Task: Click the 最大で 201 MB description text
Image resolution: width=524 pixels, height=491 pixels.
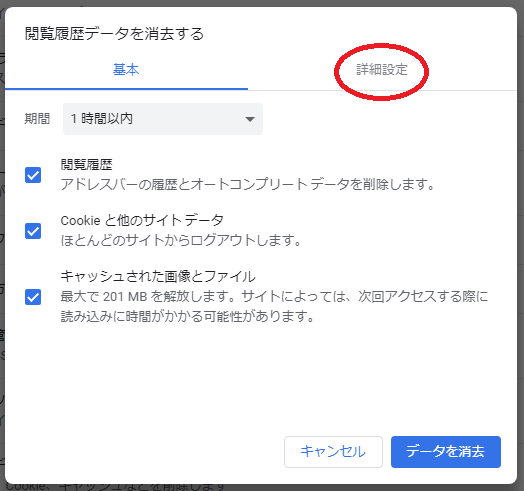Action: point(274,306)
